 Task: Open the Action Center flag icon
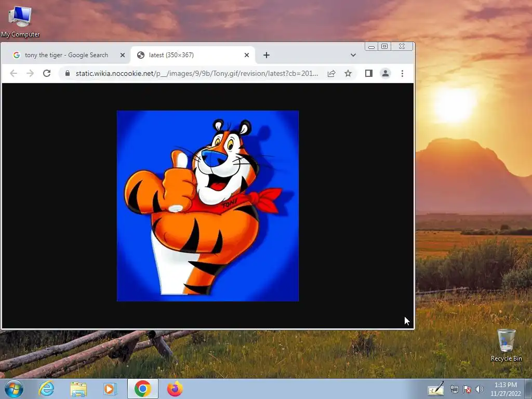(x=467, y=389)
